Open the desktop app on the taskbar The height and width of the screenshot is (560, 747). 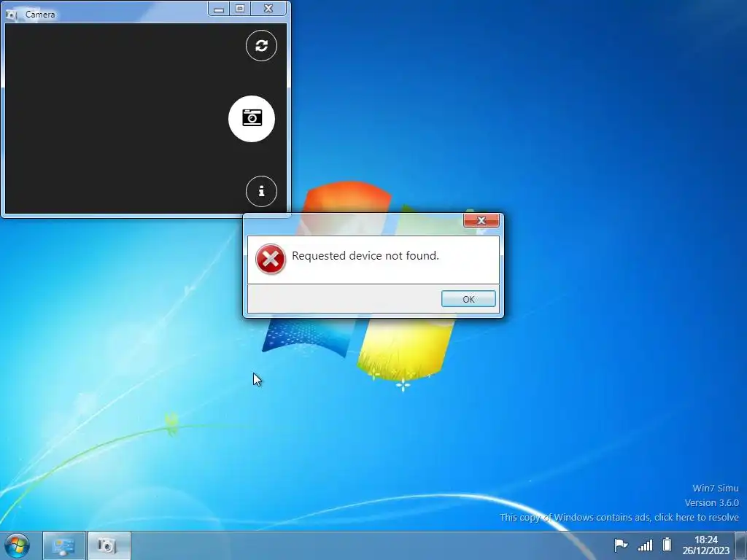(x=64, y=545)
